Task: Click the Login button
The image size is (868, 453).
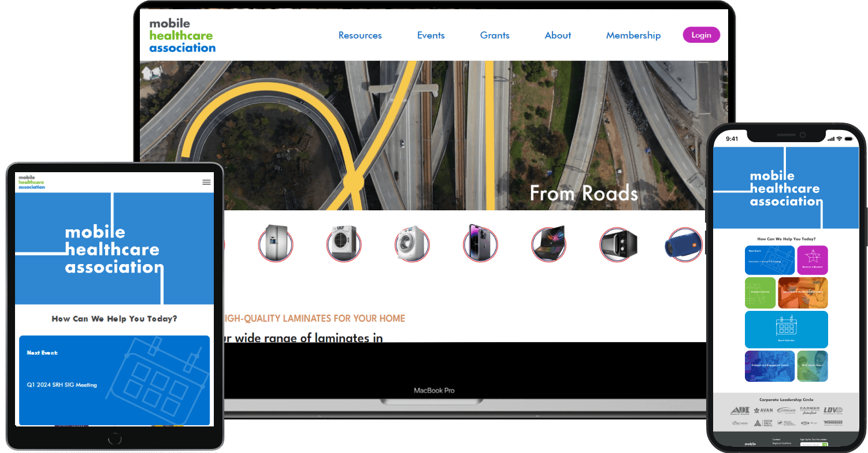Action: [701, 35]
